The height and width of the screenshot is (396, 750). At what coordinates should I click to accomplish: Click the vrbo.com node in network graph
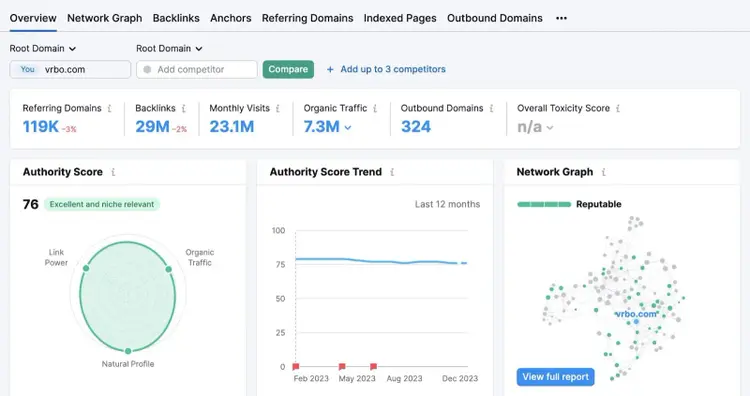[x=636, y=322]
